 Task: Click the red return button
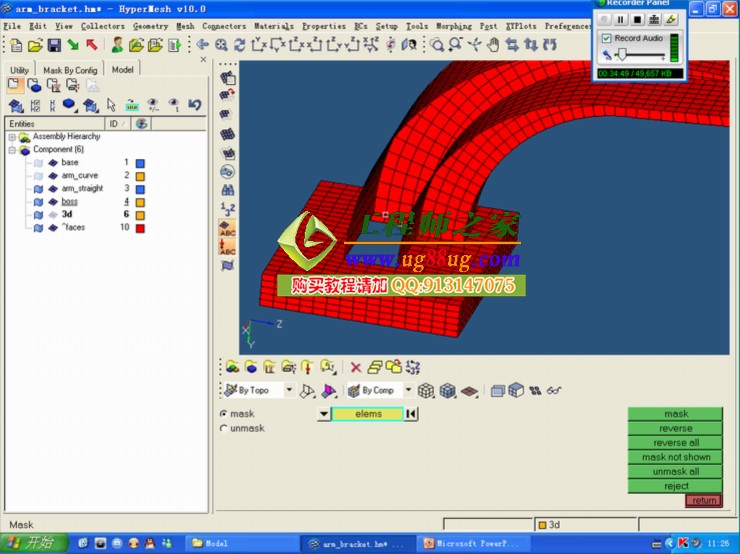(703, 500)
